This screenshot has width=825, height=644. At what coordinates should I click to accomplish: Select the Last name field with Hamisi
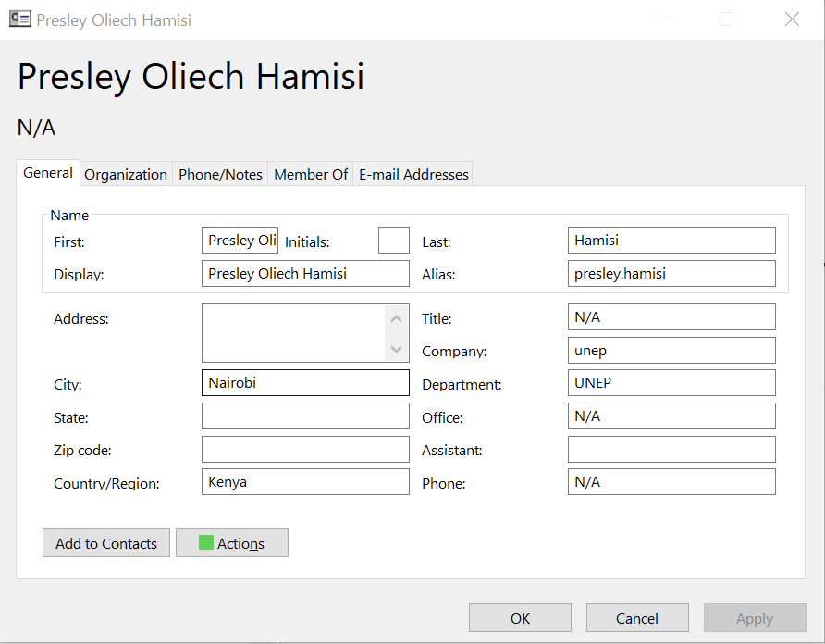[x=671, y=241]
